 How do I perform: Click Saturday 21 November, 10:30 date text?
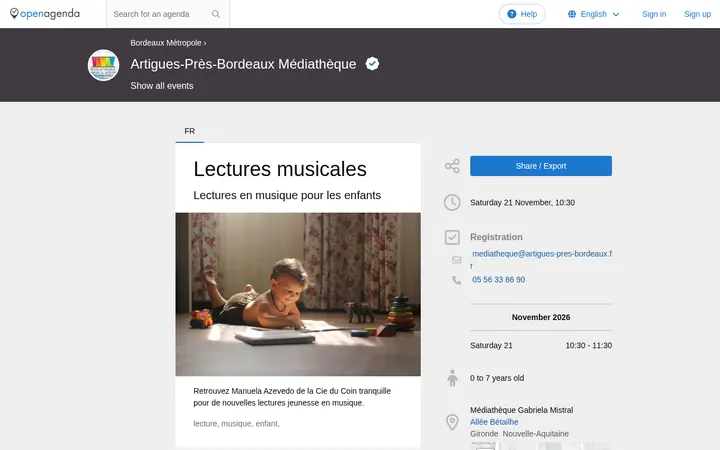tap(522, 202)
